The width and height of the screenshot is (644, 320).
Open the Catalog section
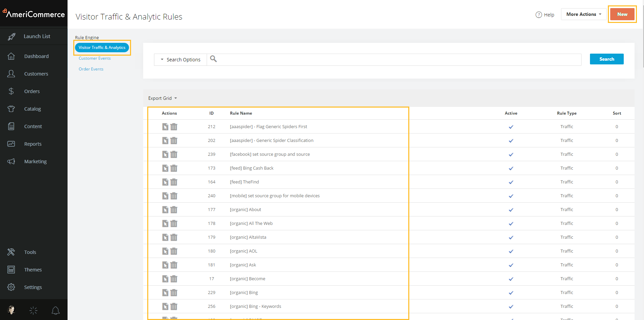pyautogui.click(x=34, y=109)
